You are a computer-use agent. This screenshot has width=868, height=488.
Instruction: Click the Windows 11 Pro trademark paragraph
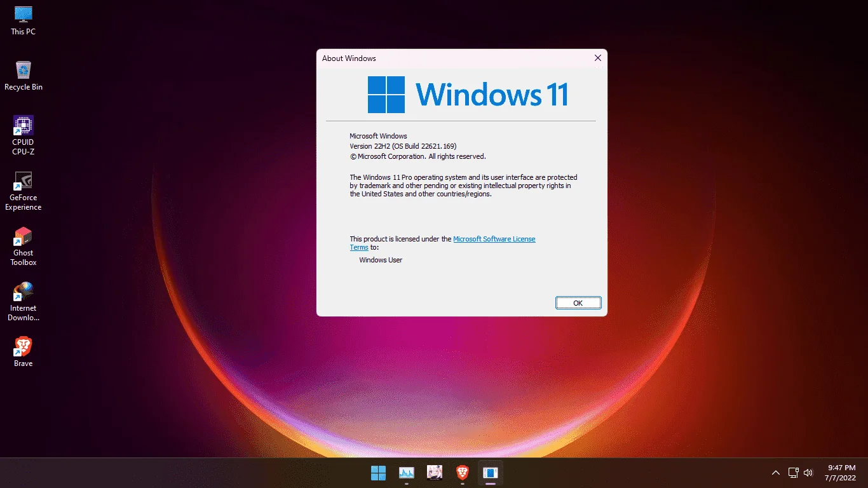coord(464,186)
